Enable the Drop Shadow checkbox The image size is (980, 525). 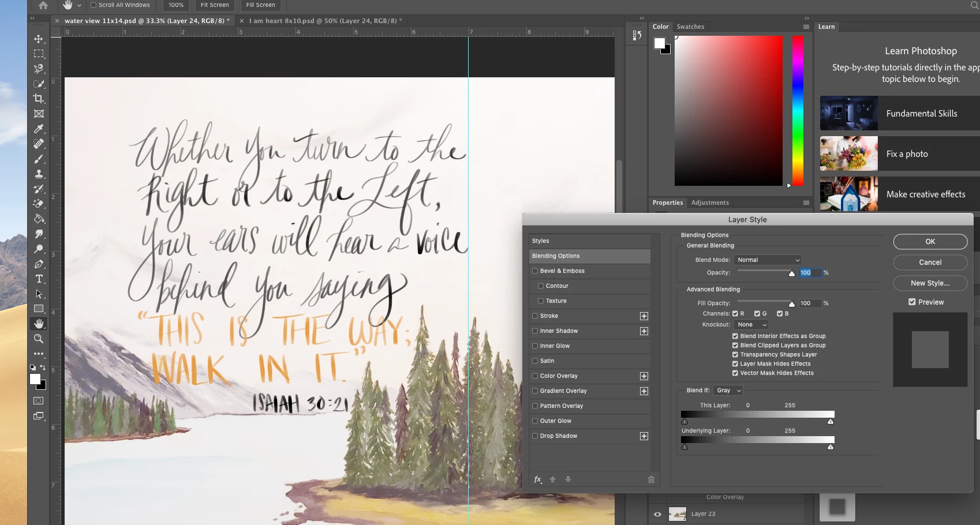pos(535,436)
